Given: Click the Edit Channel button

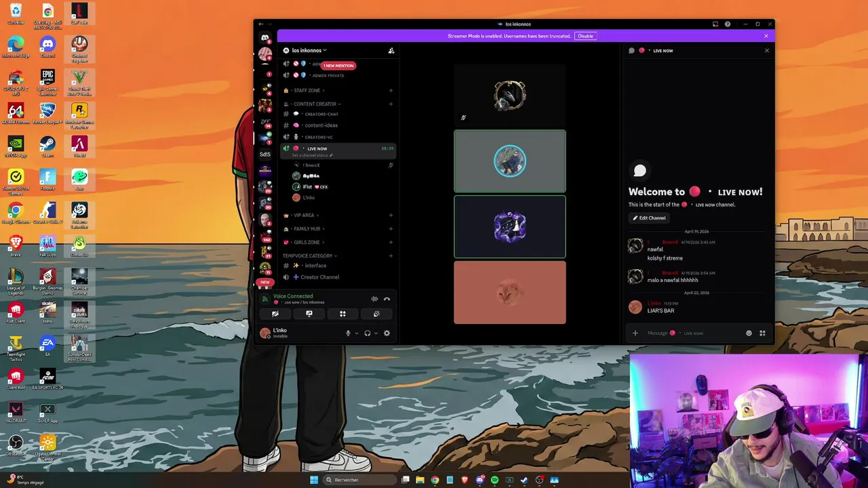Looking at the screenshot, I should [649, 218].
